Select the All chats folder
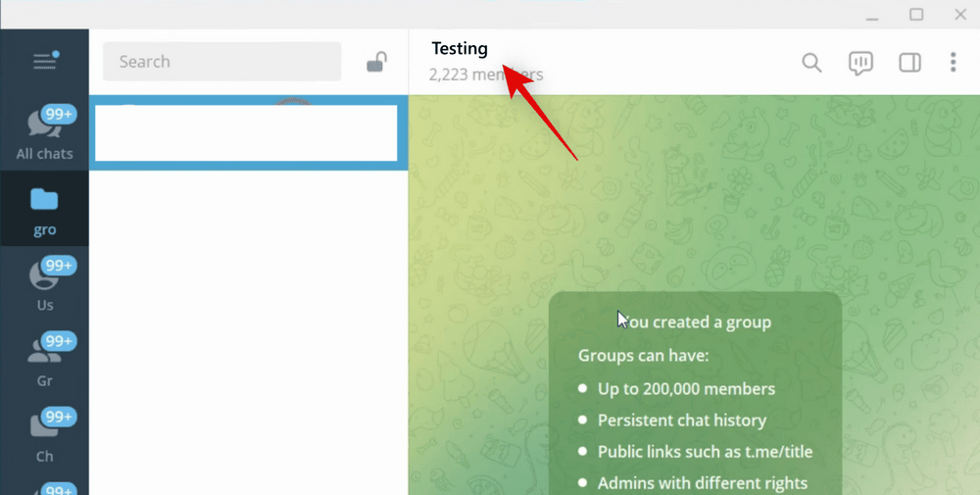 click(44, 133)
